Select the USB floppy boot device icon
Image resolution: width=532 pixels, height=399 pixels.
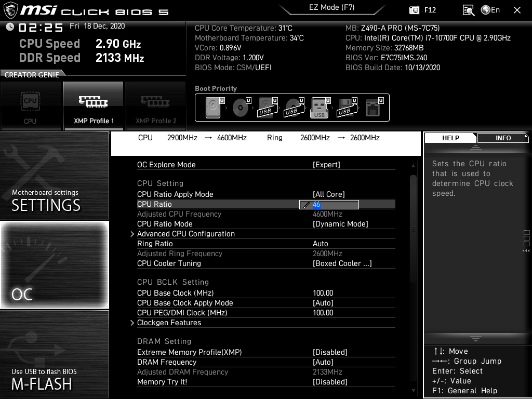tap(347, 108)
